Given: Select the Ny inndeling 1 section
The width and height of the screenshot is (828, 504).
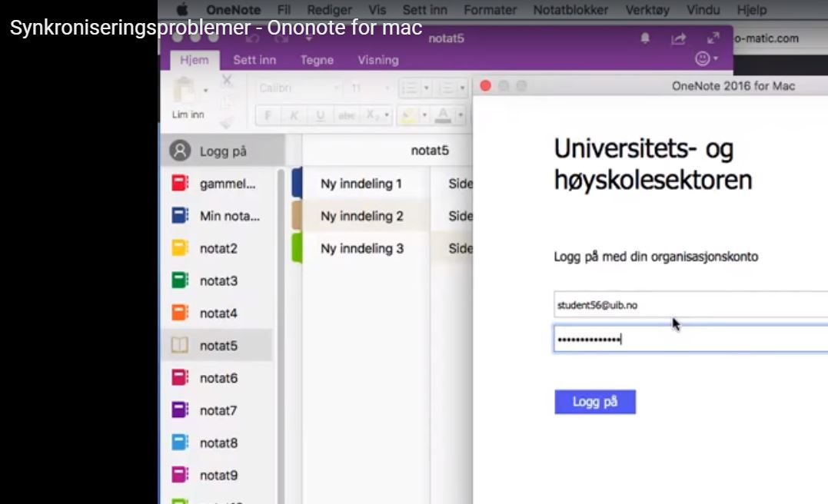Looking at the screenshot, I should (x=361, y=184).
